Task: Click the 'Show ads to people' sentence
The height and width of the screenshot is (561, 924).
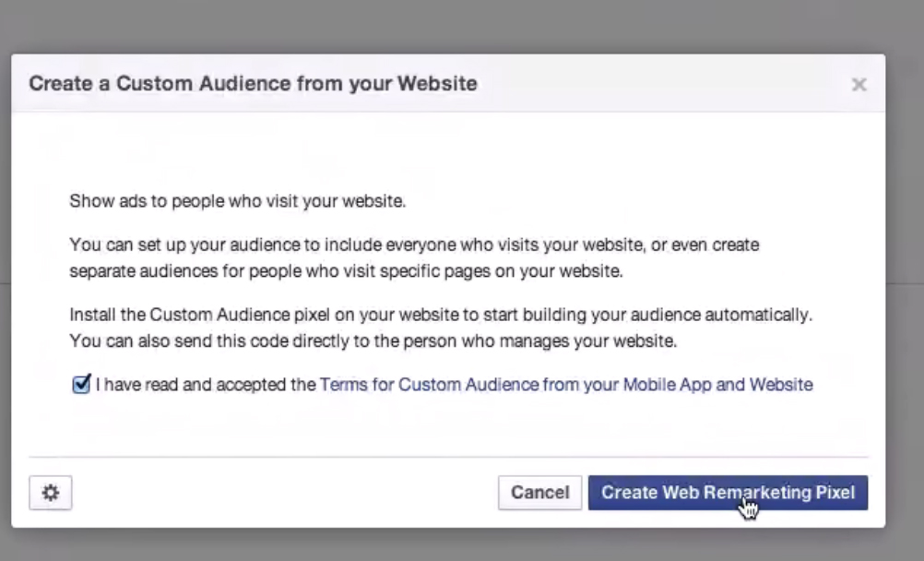Action: tap(238, 201)
